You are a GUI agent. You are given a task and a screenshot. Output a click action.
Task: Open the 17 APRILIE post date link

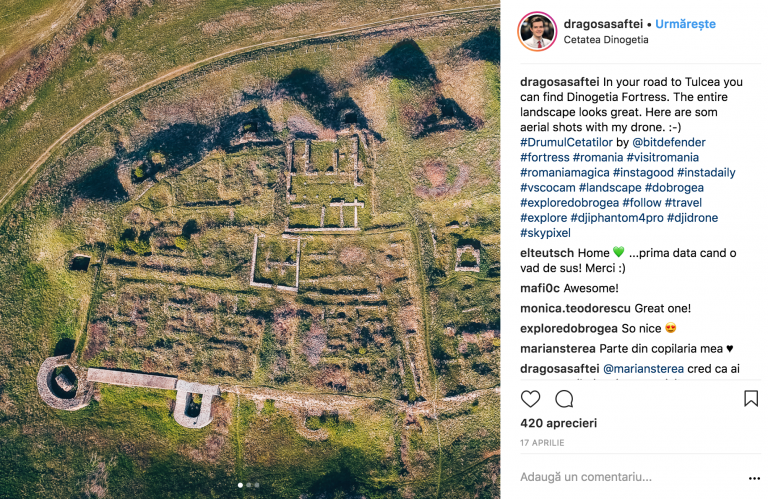pos(542,443)
